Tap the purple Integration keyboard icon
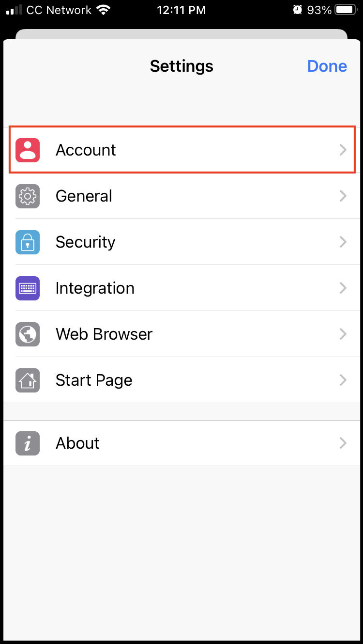 click(x=28, y=288)
